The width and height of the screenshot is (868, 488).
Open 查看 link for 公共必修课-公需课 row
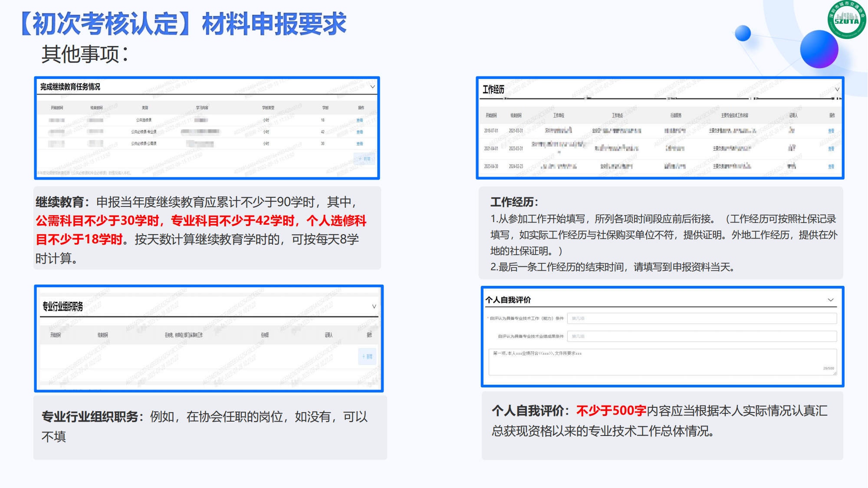tap(360, 144)
